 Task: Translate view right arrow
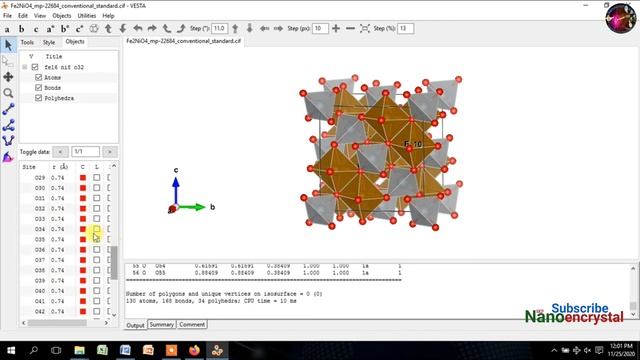pos(278,28)
